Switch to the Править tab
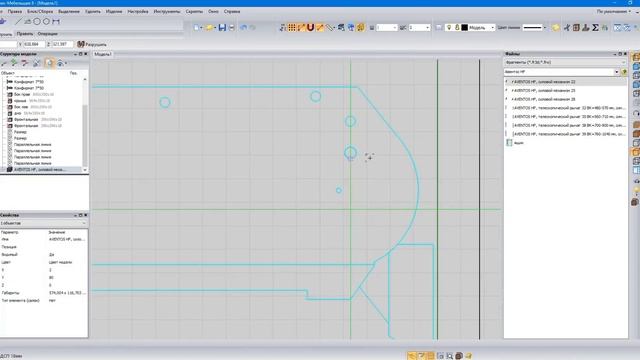Viewport: 640px width, 360px height. click(25, 34)
